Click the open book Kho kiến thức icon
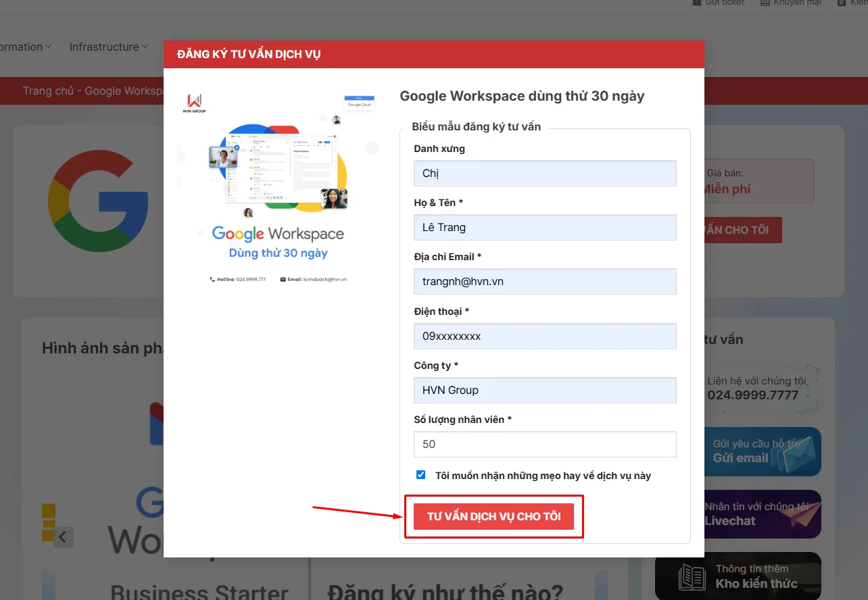Screen dimensions: 868x600 point(692,577)
